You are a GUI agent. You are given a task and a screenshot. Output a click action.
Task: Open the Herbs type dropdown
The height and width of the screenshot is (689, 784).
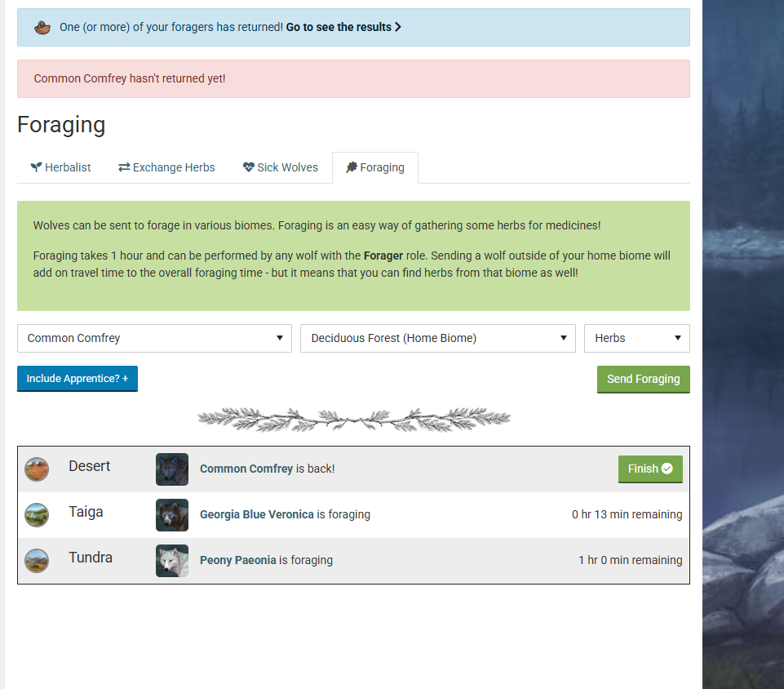[637, 338]
